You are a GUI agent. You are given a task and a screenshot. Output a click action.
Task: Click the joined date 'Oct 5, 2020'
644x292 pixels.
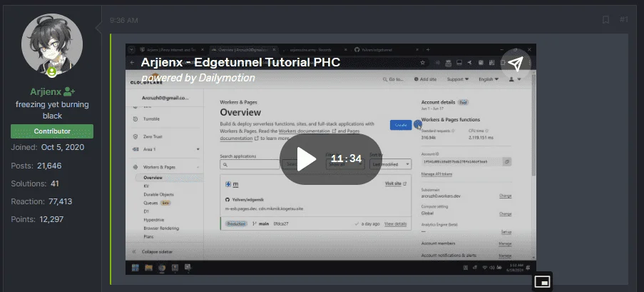(x=63, y=147)
